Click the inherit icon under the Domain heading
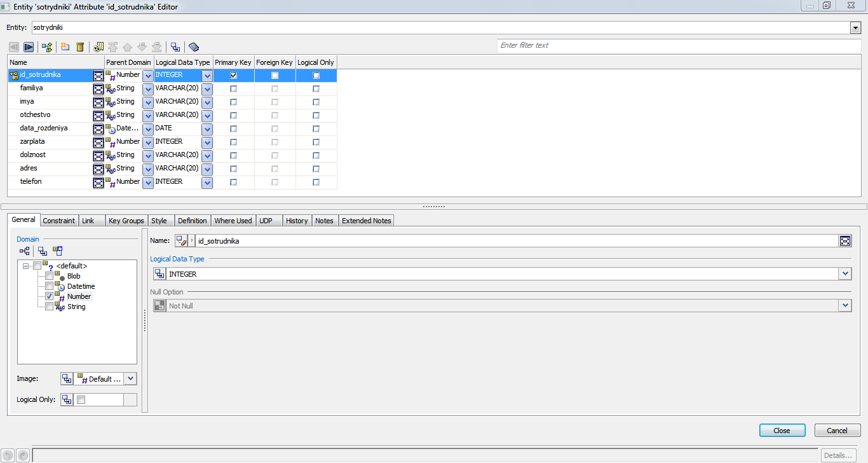This screenshot has height=463, width=868. [x=42, y=251]
